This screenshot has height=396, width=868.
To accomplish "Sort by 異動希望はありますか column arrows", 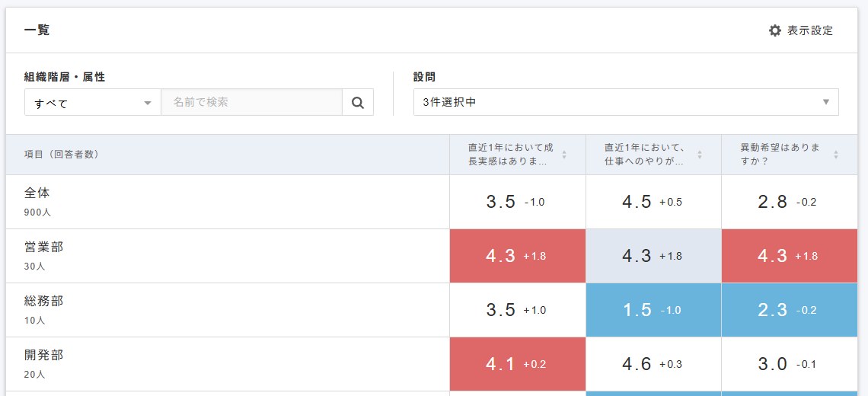I will point(836,155).
